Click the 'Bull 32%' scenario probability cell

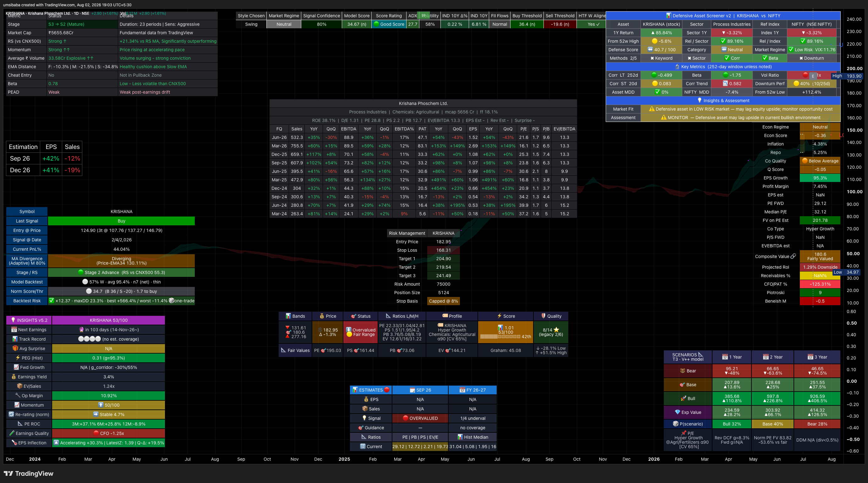(732, 424)
